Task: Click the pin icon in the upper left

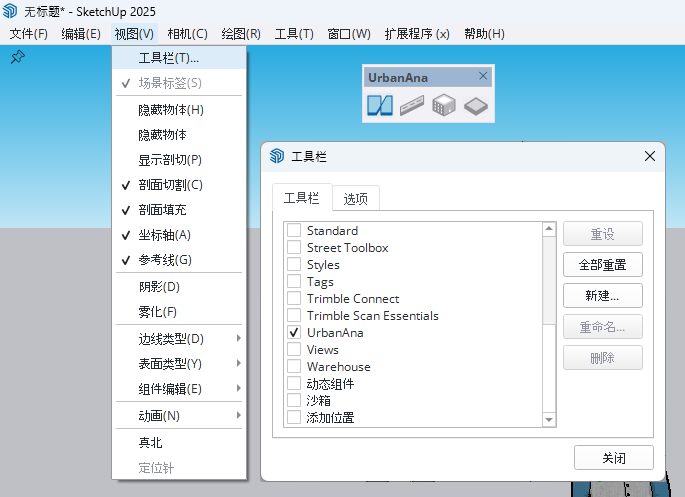Action: pos(17,57)
